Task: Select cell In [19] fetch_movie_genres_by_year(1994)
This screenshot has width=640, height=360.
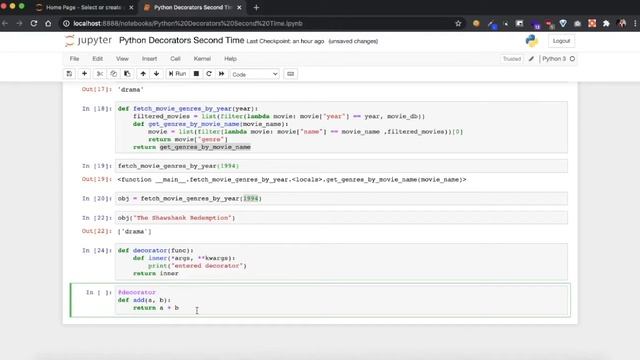Action: point(341,166)
